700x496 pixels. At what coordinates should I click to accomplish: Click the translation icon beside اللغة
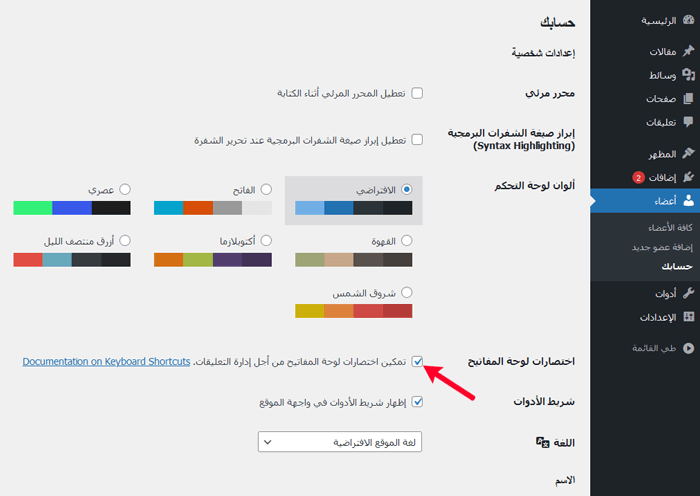point(542,442)
